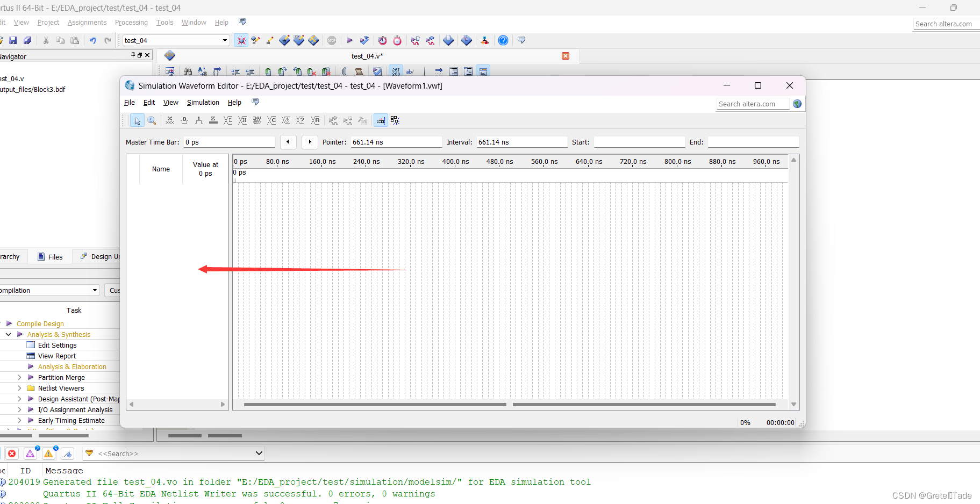Click Find binoculars icon in text editor toolbar
980x504 pixels.
click(188, 71)
